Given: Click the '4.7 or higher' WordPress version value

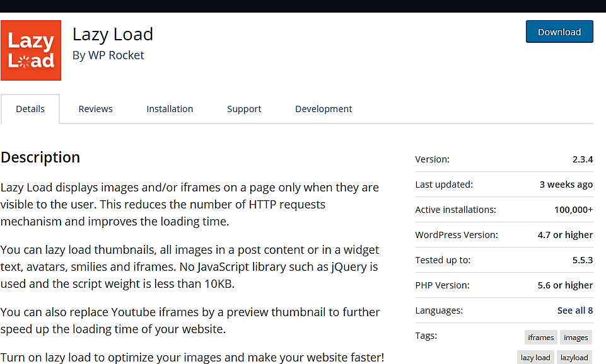Looking at the screenshot, I should [565, 235].
